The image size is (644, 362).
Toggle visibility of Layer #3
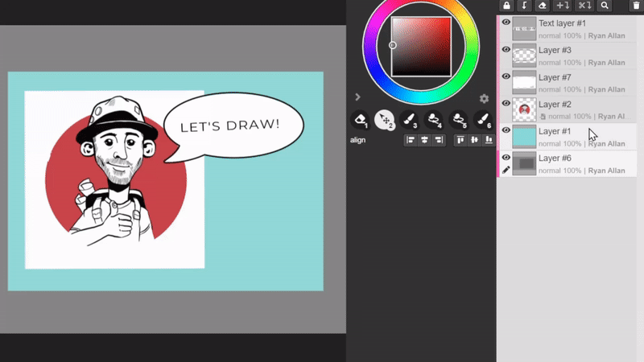tap(506, 49)
